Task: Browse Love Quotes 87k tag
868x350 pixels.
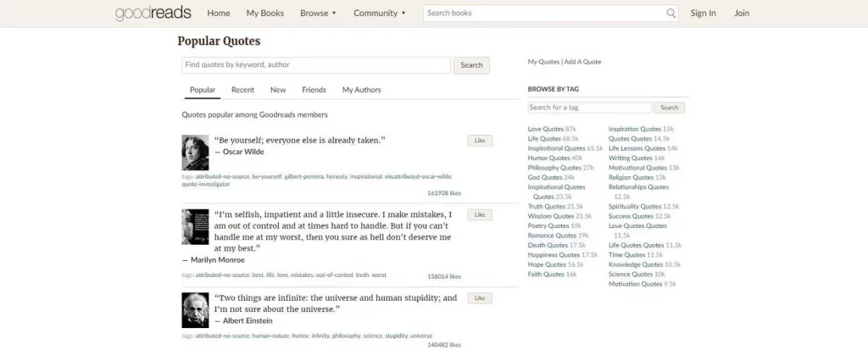Action: coord(545,129)
